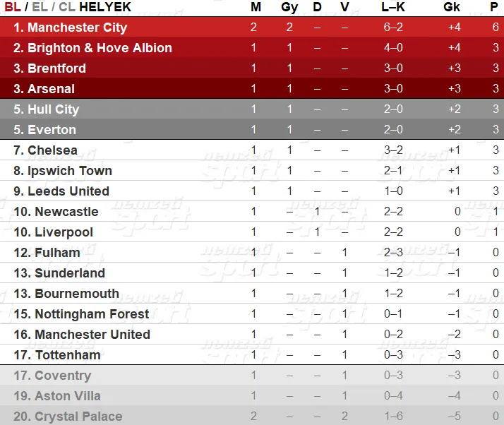
Task: Click the L–K column header
Action: coord(393,7)
